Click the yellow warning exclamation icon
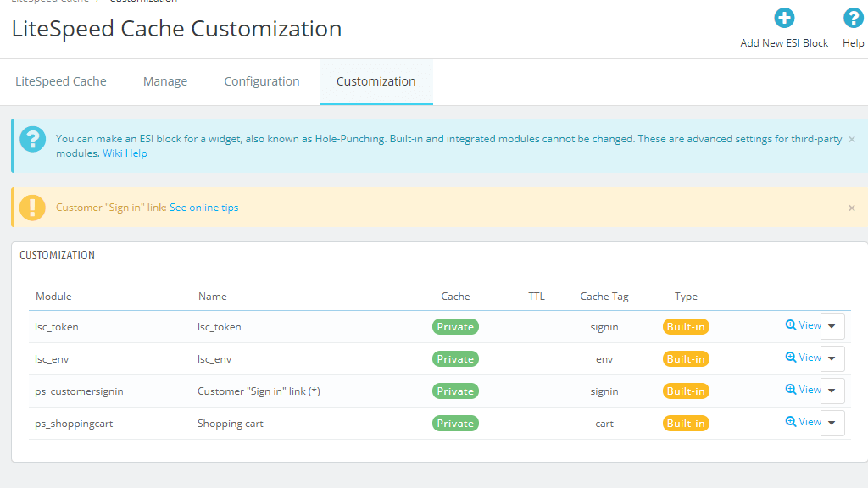868x488 pixels. [33, 208]
